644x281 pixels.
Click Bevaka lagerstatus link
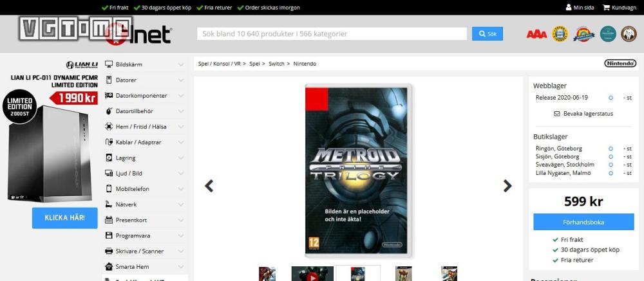tap(583, 114)
